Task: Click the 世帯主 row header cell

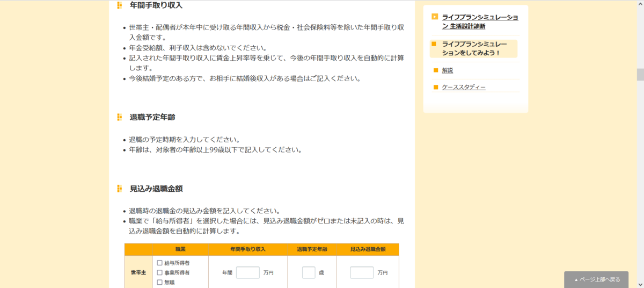Action: click(138, 272)
